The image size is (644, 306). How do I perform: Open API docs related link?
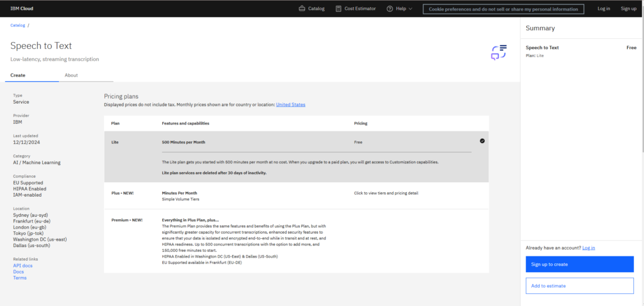[x=23, y=266]
